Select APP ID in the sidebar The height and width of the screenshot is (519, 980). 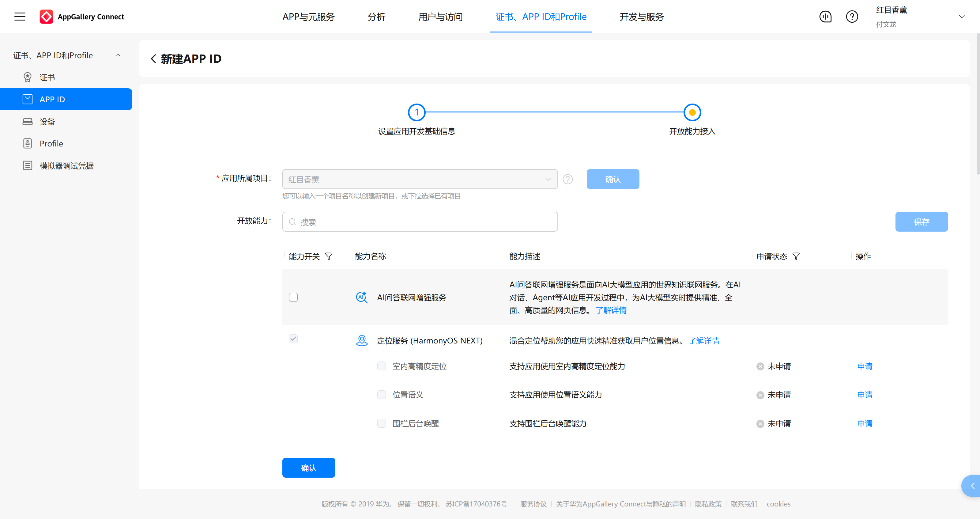tap(66, 99)
